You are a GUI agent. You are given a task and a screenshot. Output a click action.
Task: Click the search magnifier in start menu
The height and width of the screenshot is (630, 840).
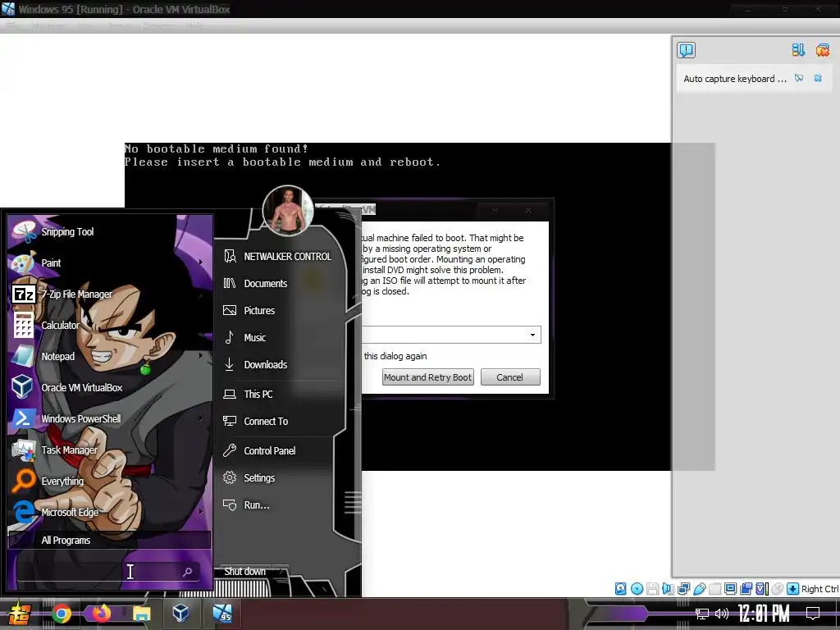188,572
